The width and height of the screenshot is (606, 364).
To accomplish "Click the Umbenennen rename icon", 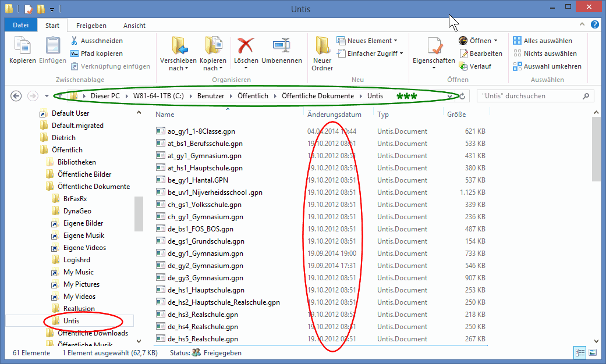I will pyautogui.click(x=281, y=47).
